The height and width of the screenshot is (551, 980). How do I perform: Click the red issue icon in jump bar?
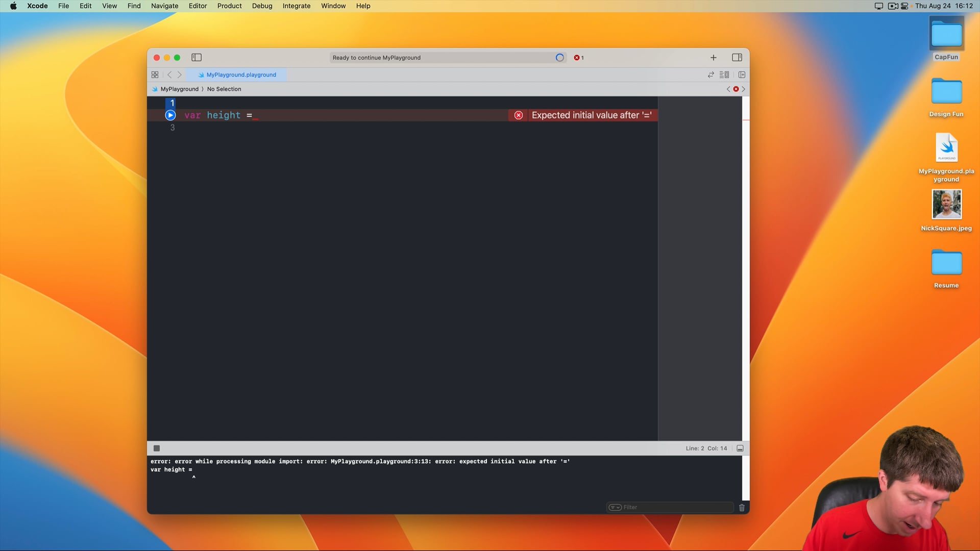tap(736, 89)
